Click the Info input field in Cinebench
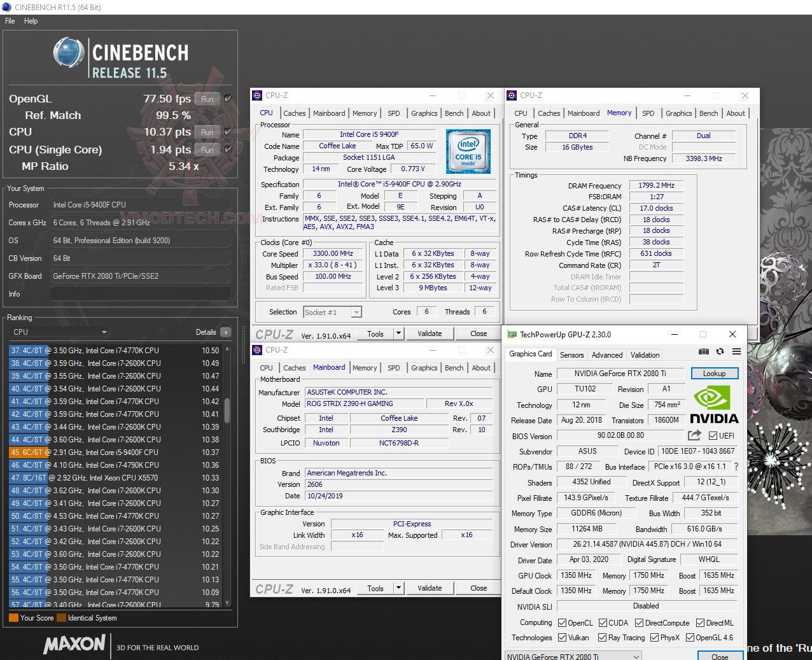812x660 pixels. (141, 294)
